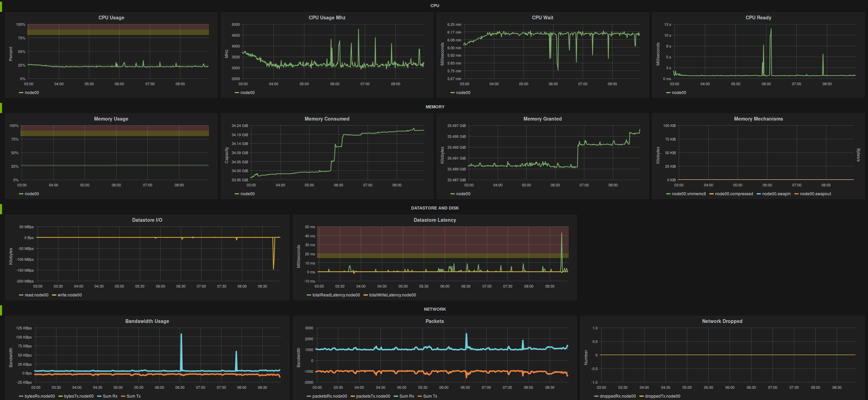Click the NETWORK row title

(x=435, y=309)
